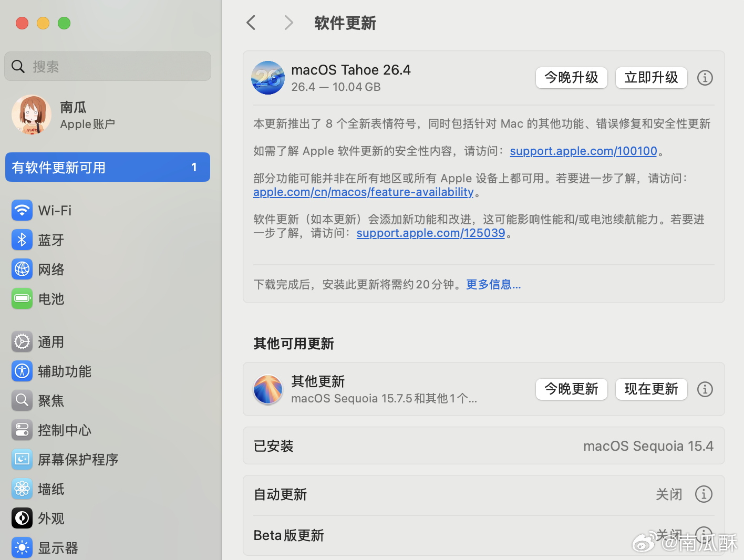Navigate back using the left chevron

(251, 23)
